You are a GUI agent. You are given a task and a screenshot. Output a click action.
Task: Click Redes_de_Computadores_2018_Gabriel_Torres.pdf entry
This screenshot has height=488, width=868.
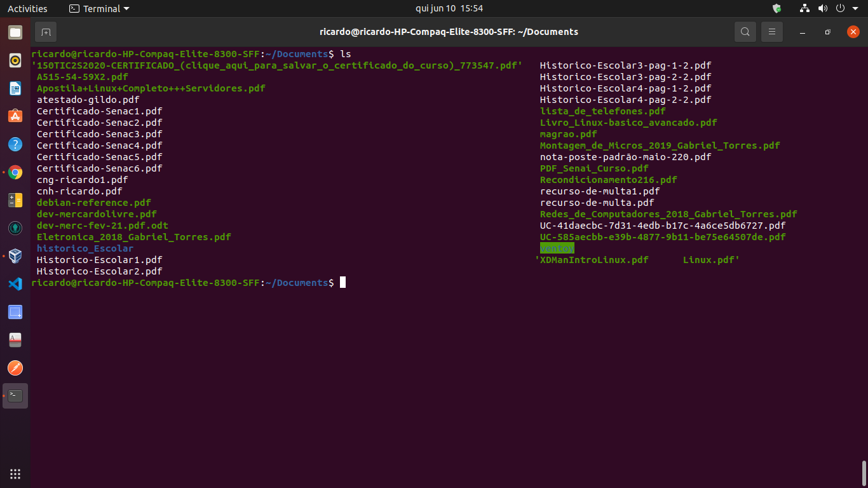pos(668,213)
